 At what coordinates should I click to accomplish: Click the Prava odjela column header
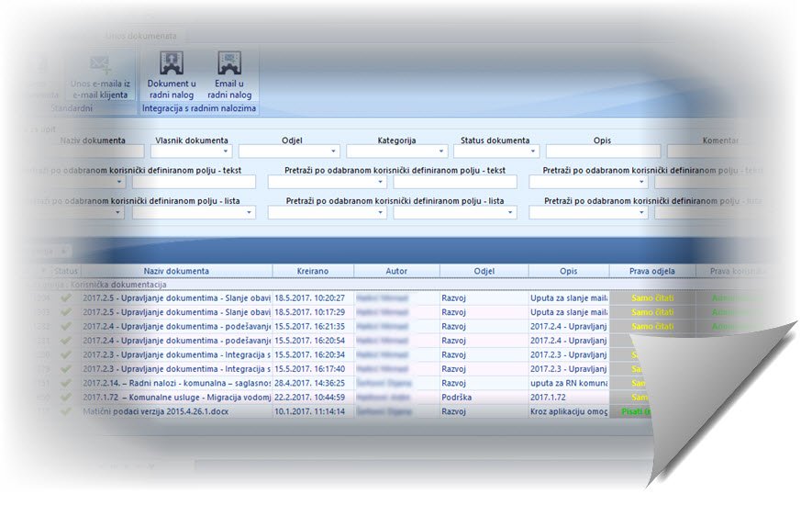[x=651, y=272]
